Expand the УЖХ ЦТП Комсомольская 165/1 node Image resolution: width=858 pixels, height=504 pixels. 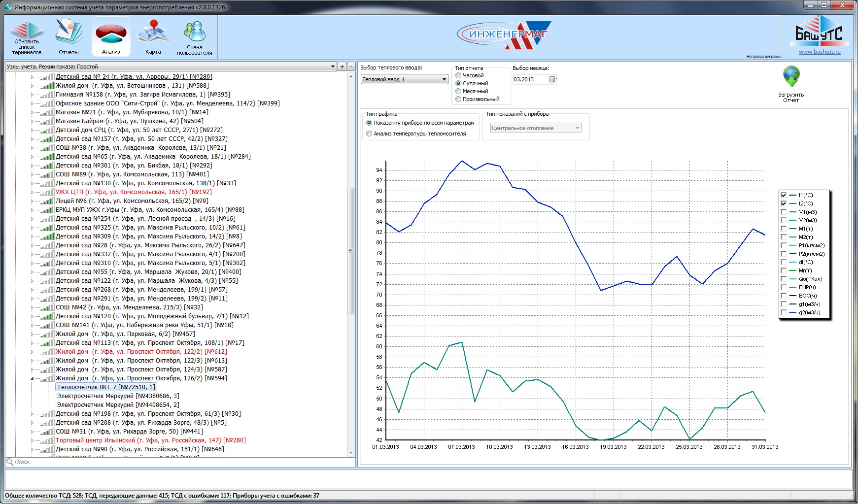pyautogui.click(x=33, y=192)
